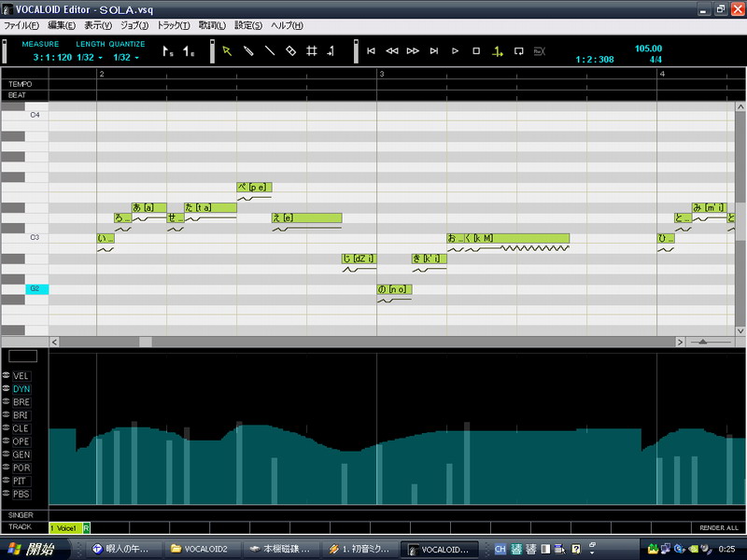This screenshot has width=747, height=560.
Task: Open the 設定(S) menu
Action: click(248, 26)
